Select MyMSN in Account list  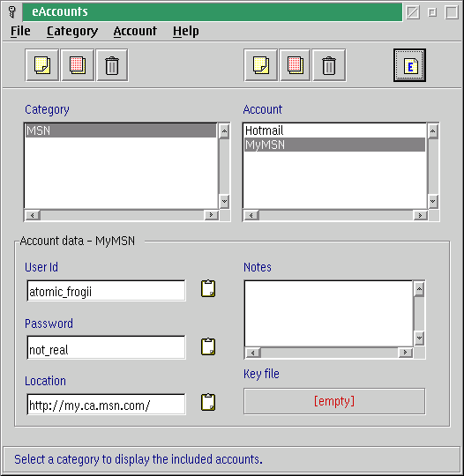point(335,145)
